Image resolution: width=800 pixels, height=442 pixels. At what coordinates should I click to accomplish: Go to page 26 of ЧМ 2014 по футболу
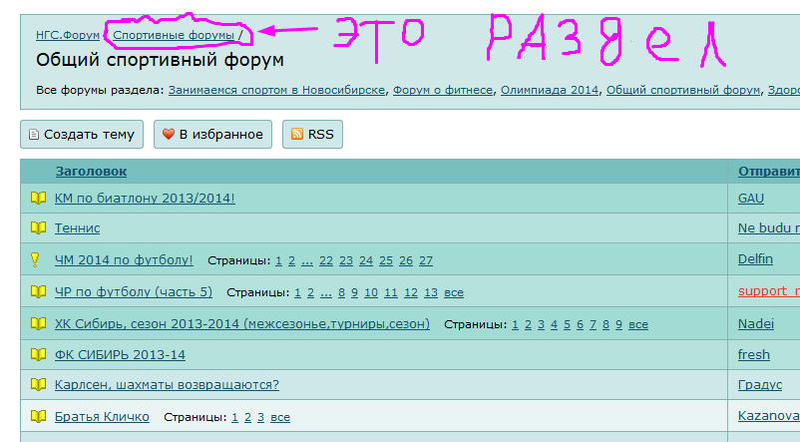[406, 261]
